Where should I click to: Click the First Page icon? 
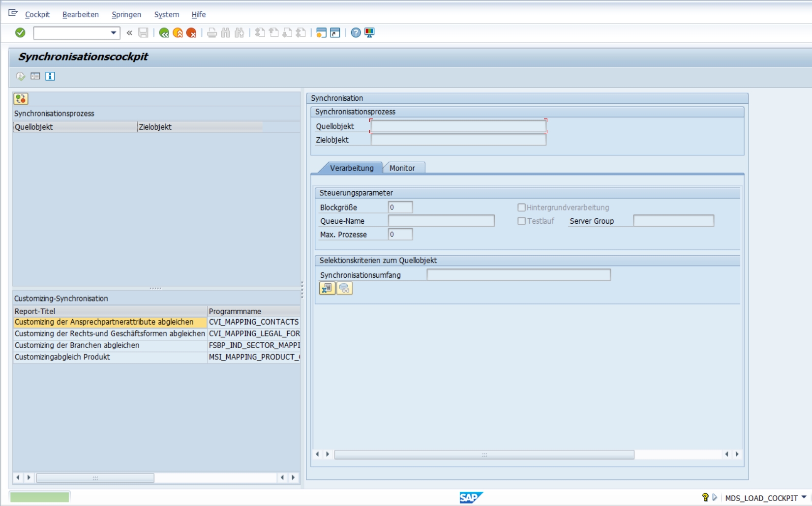[260, 33]
